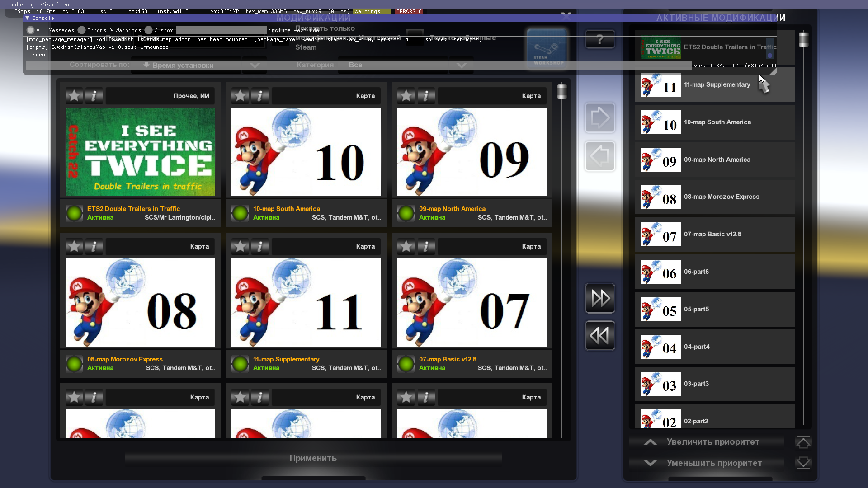Click Увеличить приоритет button
Image resolution: width=868 pixels, height=488 pixels.
[707, 442]
